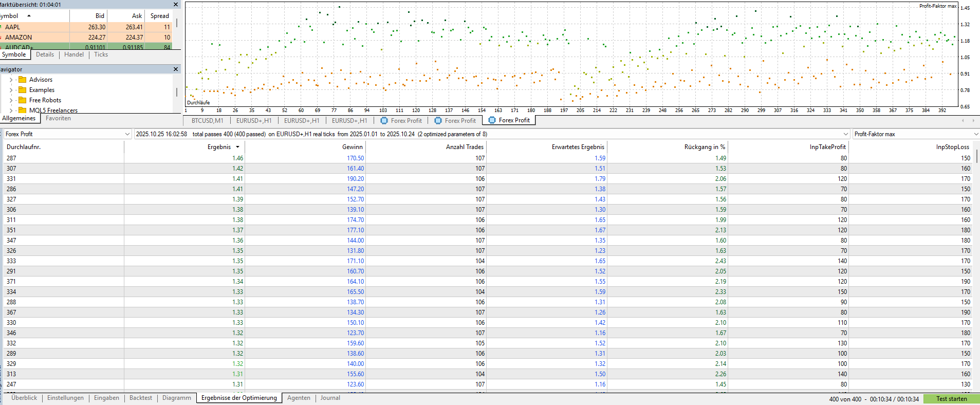Open the Profit-Faktor max criterion dropdown

pyautogui.click(x=976, y=134)
